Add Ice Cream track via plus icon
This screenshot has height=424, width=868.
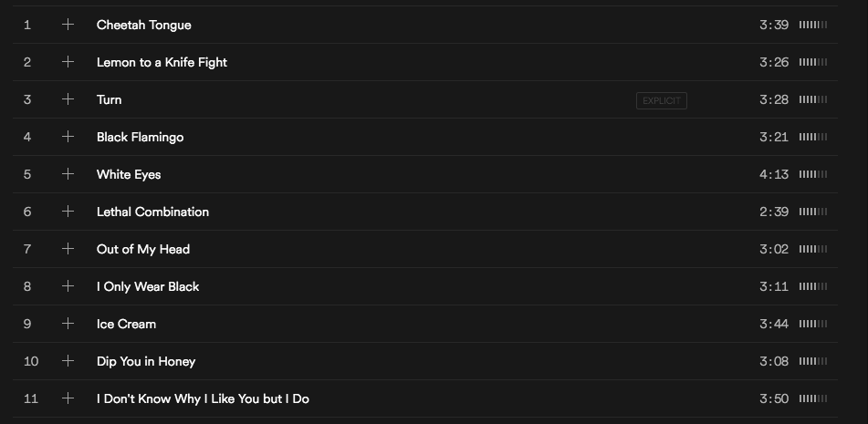[68, 324]
